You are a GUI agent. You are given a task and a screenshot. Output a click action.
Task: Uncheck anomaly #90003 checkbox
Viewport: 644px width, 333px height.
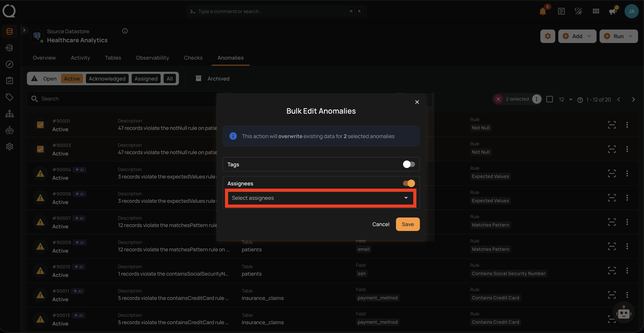(40, 149)
